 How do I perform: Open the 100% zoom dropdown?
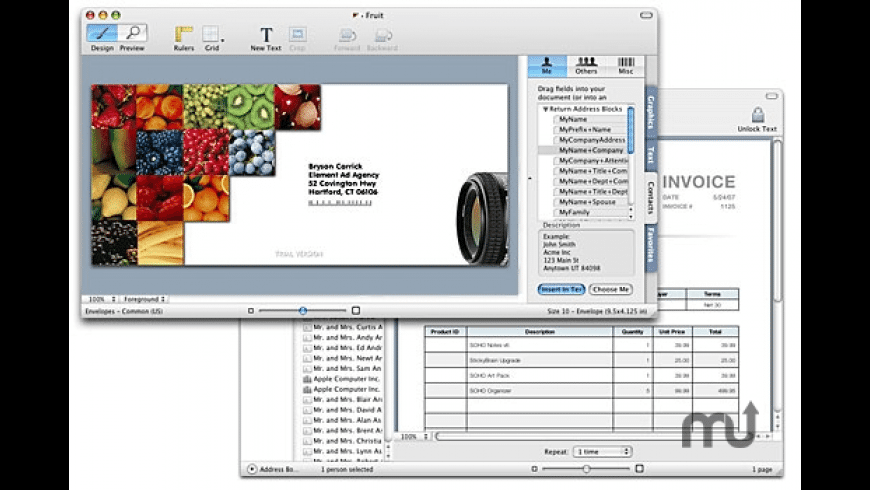point(100,299)
